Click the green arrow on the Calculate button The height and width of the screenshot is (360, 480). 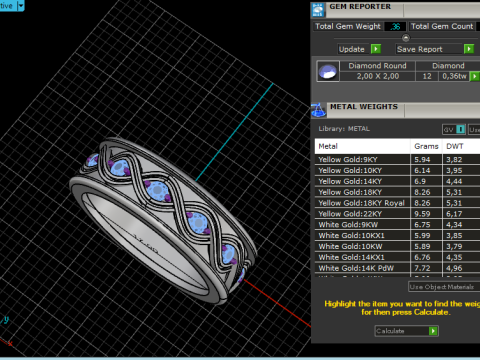click(x=433, y=331)
